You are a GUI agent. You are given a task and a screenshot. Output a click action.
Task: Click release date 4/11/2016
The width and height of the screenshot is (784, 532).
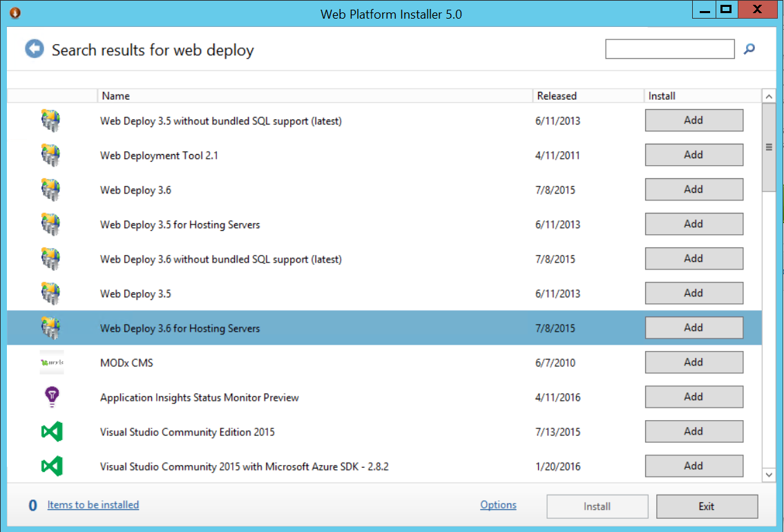coord(558,397)
